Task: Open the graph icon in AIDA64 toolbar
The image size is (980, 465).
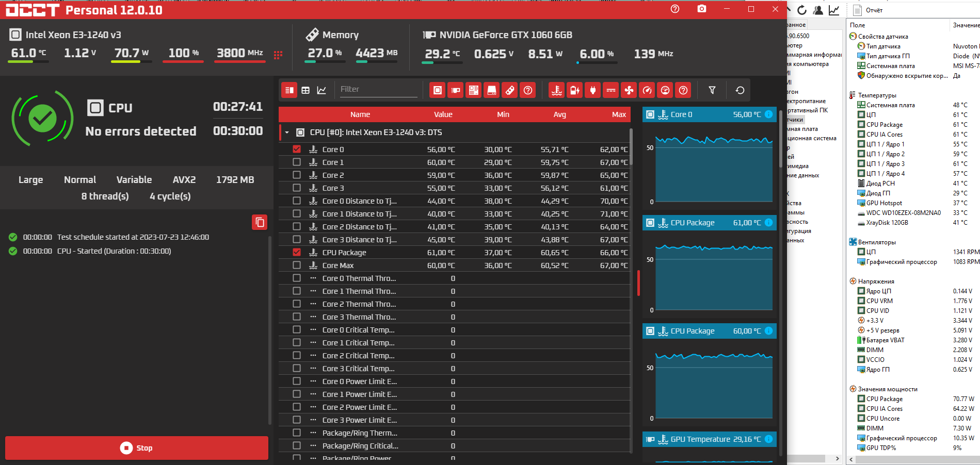Action: point(834,10)
